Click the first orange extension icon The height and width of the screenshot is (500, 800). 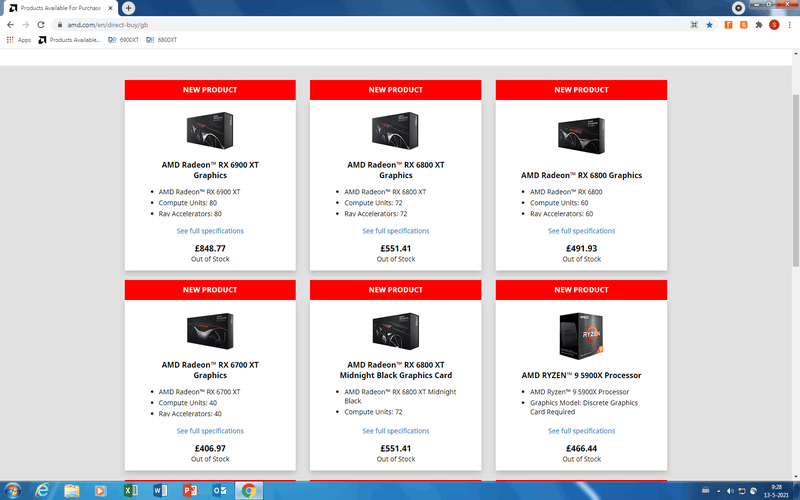pos(729,24)
